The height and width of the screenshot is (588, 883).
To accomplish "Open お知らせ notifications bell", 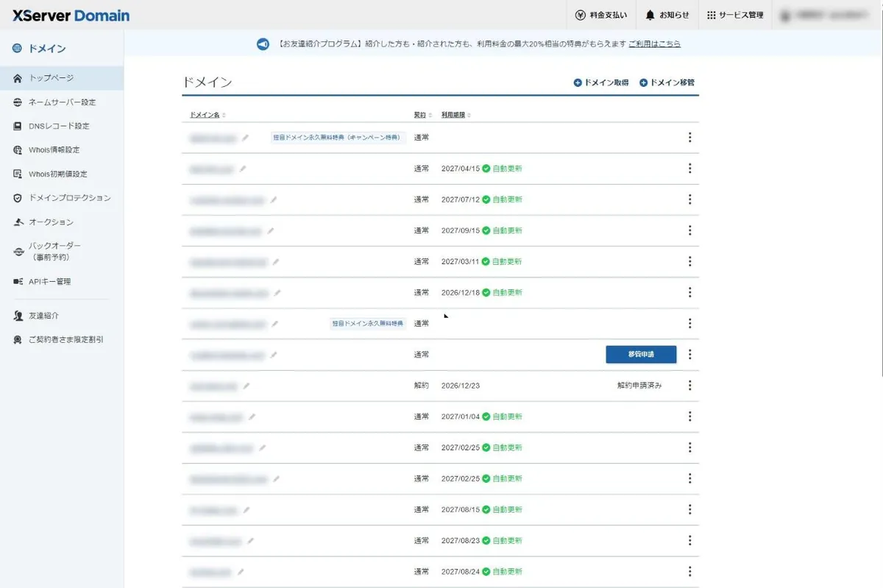I will pos(667,15).
